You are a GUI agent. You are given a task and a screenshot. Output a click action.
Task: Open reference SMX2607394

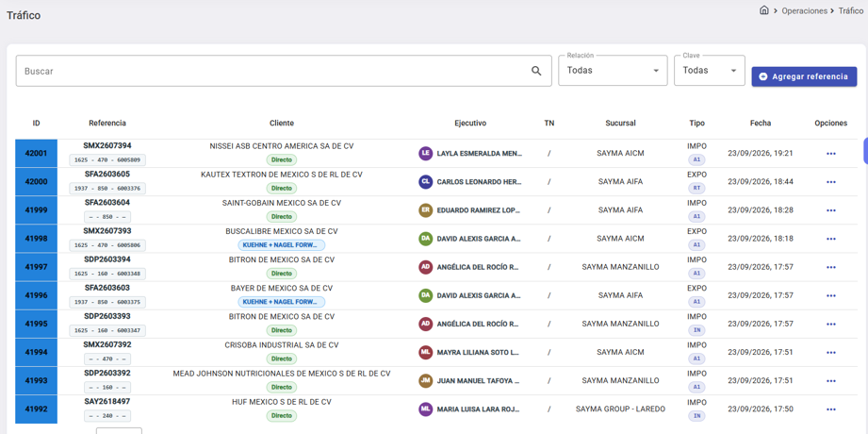(107, 146)
